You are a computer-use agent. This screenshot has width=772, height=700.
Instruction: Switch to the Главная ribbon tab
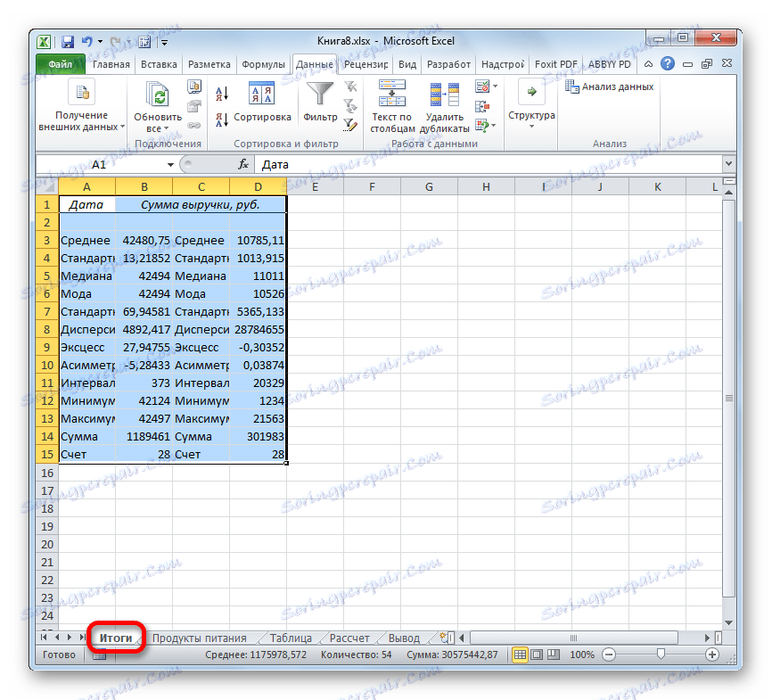111,64
